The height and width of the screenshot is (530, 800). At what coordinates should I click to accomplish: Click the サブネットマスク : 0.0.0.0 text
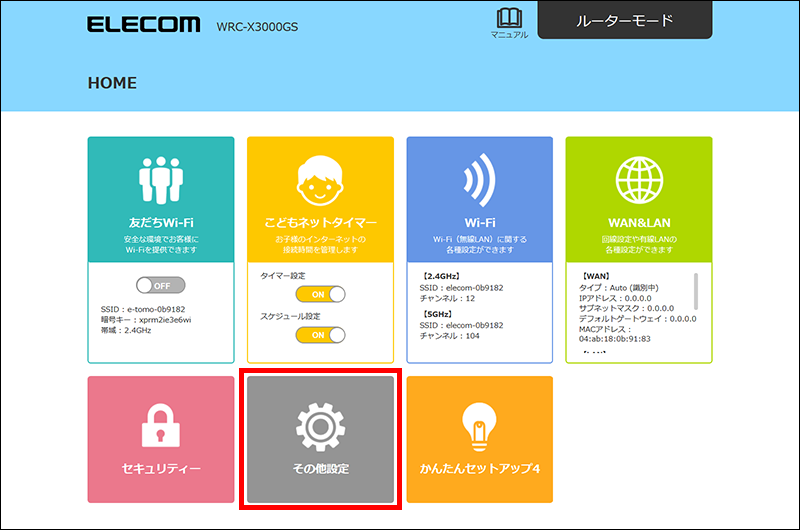[x=627, y=309]
